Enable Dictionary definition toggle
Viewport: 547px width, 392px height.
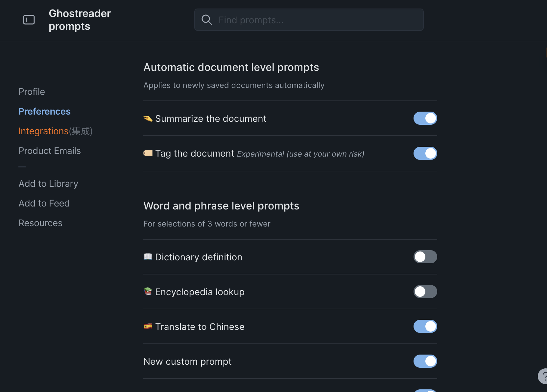(x=425, y=257)
